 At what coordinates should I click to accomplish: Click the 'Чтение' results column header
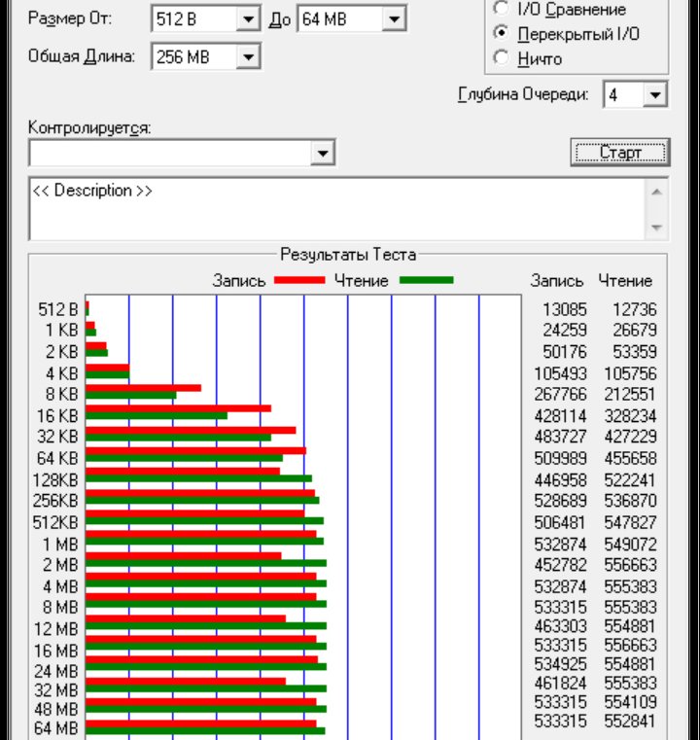625,281
